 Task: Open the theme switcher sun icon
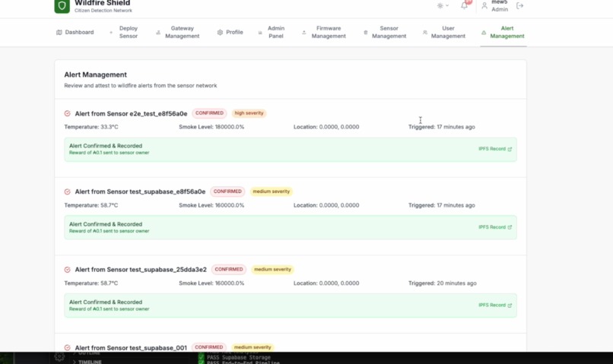click(440, 5)
